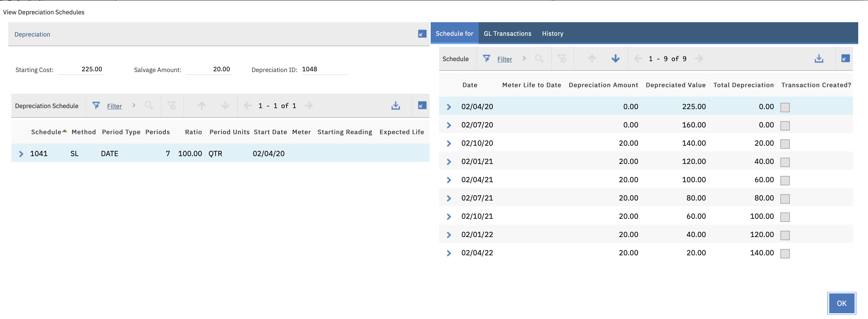
Task: Download the Schedule table data
Action: 819,59
